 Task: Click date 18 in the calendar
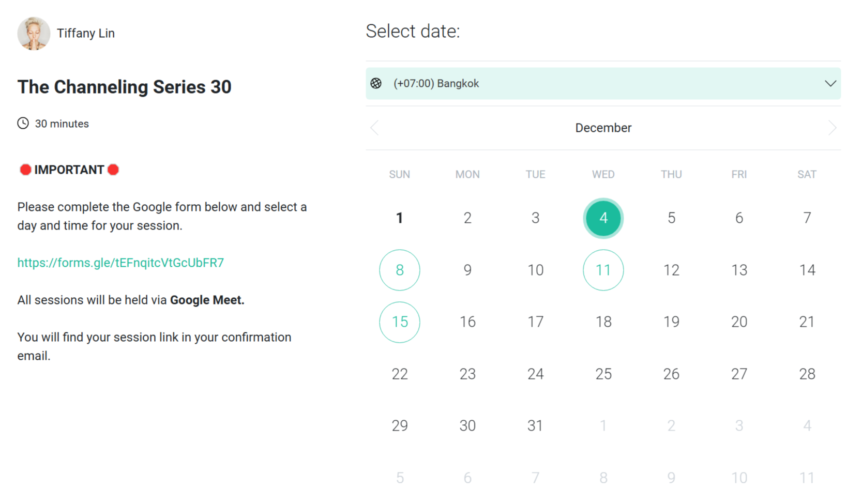click(603, 322)
